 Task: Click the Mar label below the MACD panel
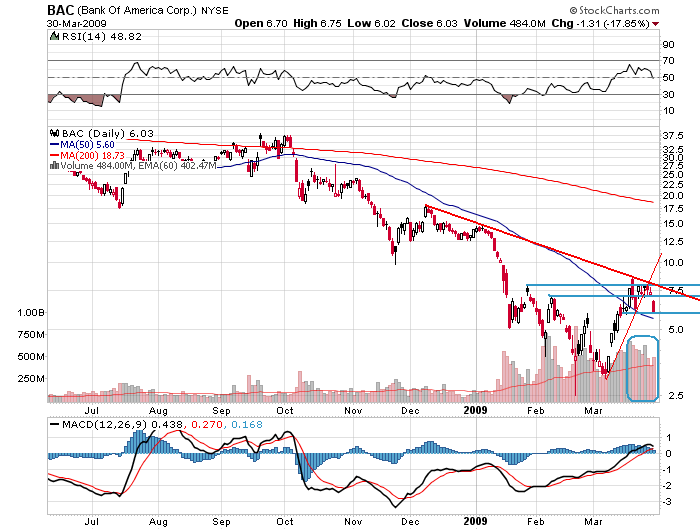(x=593, y=522)
